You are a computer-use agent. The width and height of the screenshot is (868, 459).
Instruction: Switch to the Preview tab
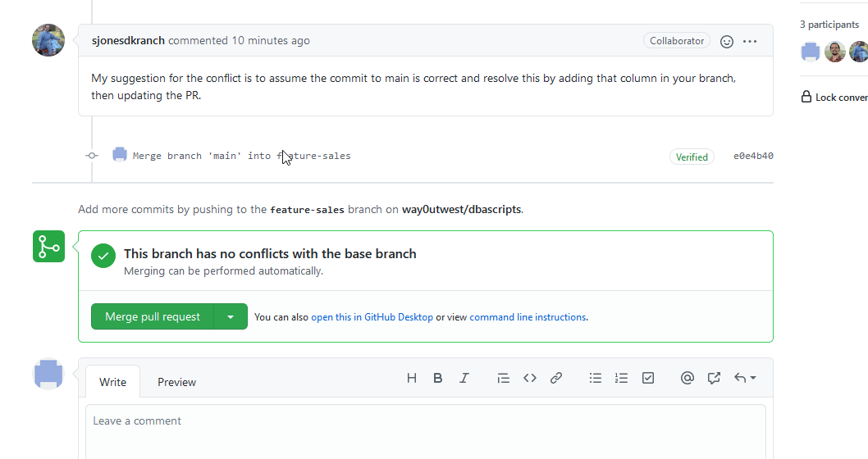pos(176,382)
